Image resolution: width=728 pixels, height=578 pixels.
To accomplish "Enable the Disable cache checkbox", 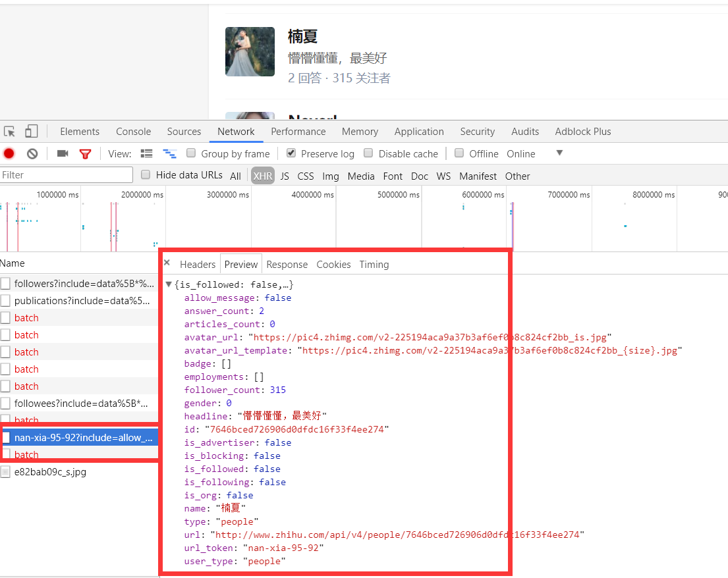I will coord(368,153).
